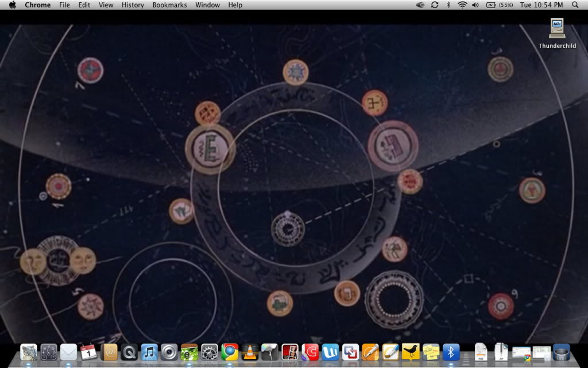Viewport: 588px width, 368px height.
Task: Open the blue W app icon in Dock
Action: (x=330, y=352)
